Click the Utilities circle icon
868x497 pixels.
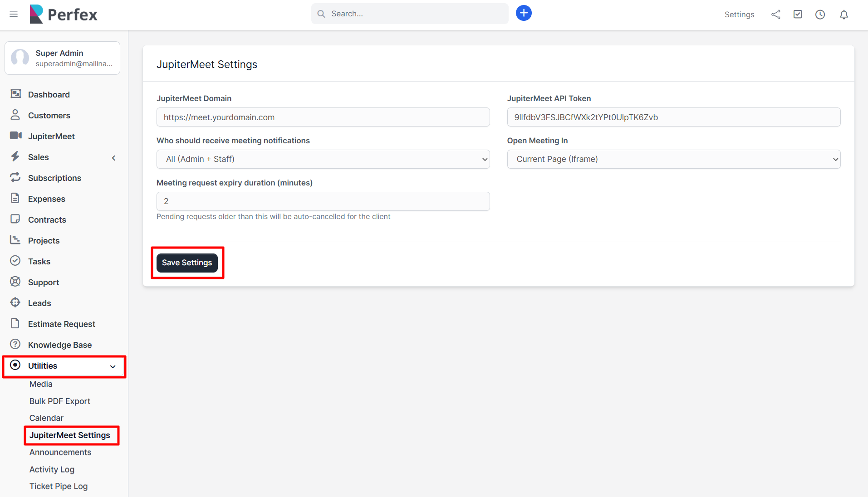[x=15, y=365]
